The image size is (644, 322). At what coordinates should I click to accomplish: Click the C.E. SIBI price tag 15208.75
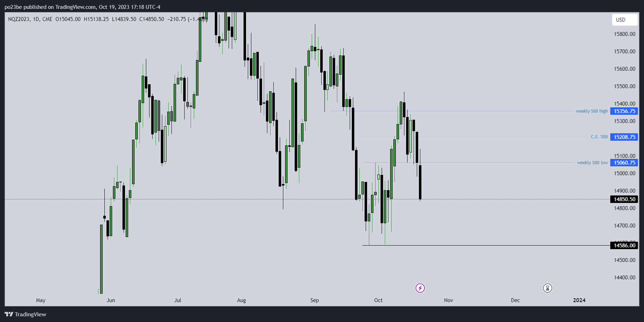(x=624, y=137)
